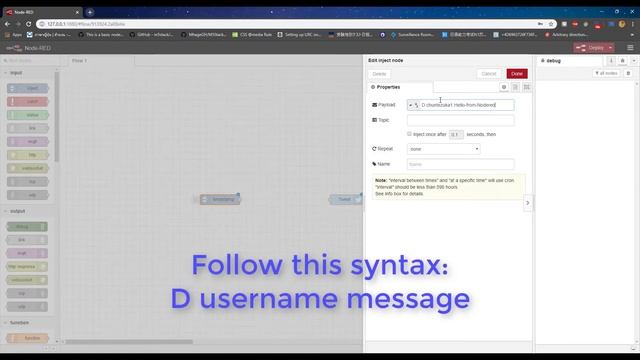
Task: Select the input link node in the palette
Action: [28, 128]
